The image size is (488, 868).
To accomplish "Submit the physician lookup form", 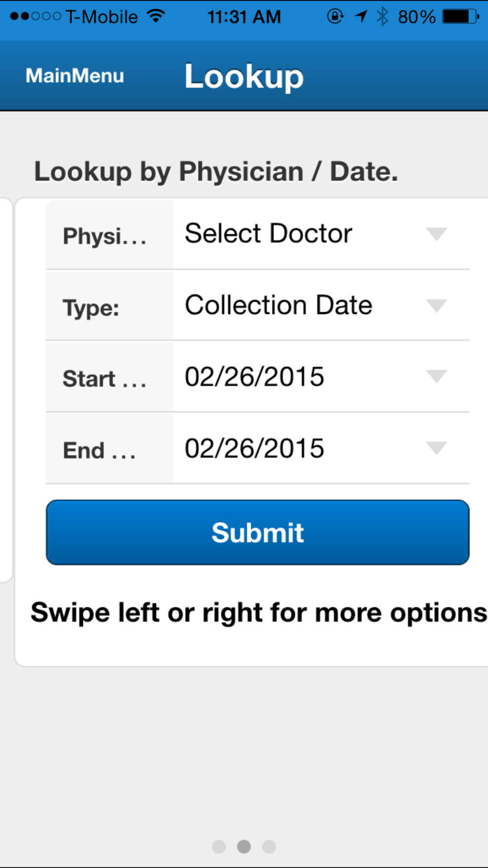I will coord(258,532).
